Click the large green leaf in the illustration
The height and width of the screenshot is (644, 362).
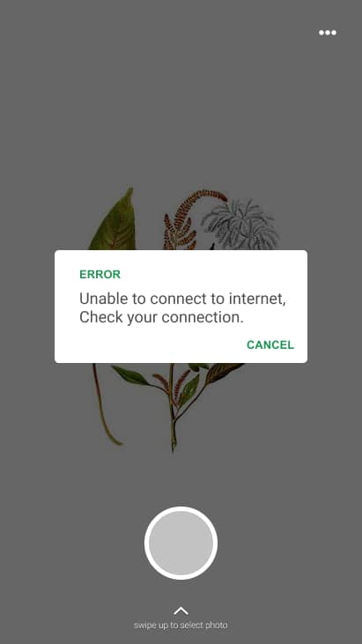pos(115,222)
